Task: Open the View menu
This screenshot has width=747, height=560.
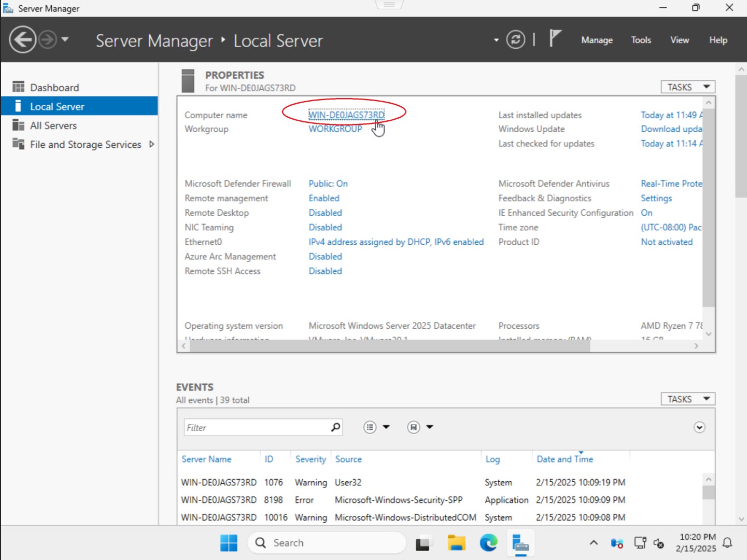Action: [x=680, y=40]
